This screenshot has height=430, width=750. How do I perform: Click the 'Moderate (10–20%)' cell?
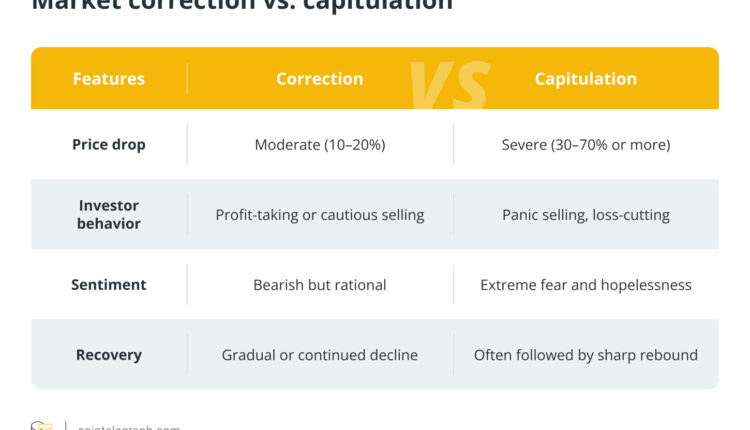click(x=320, y=145)
